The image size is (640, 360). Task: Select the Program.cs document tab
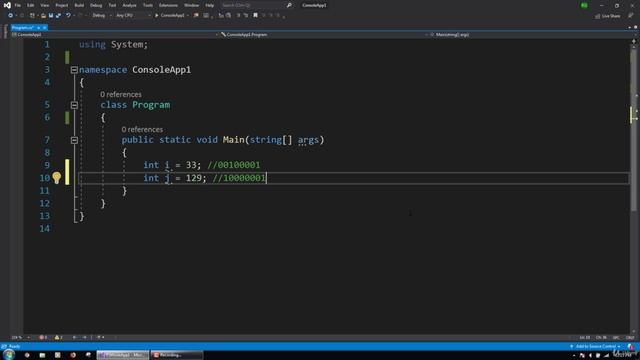tap(22, 28)
